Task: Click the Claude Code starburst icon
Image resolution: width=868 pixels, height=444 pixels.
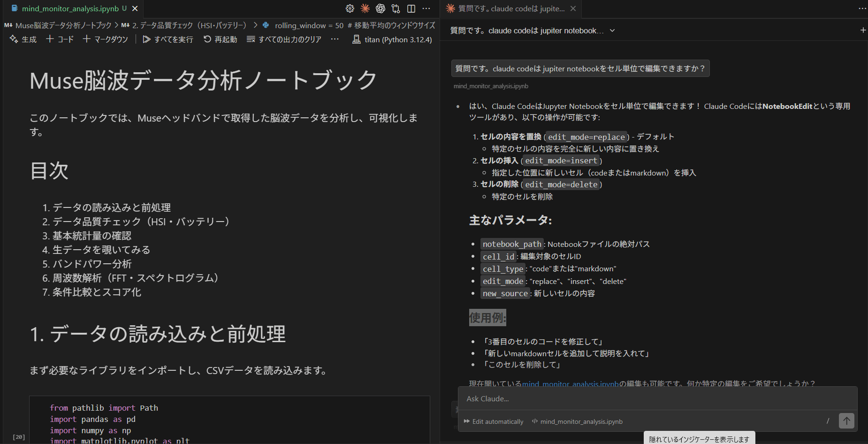Action: [365, 8]
